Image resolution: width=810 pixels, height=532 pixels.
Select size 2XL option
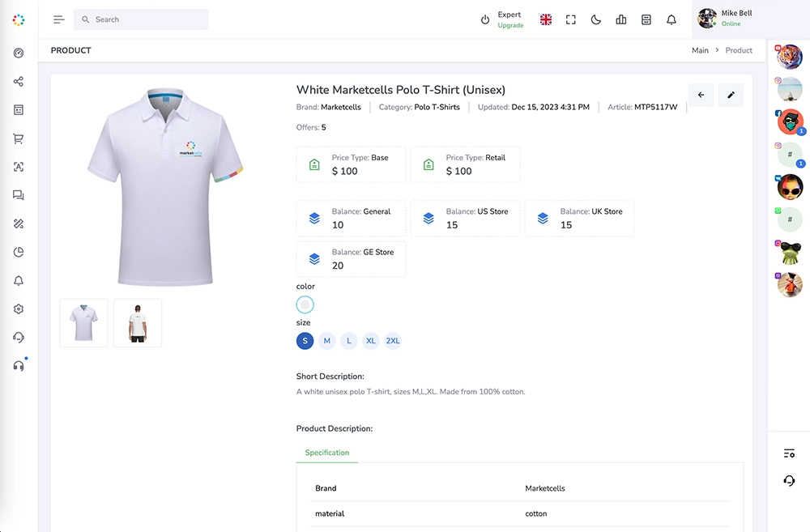click(x=393, y=341)
